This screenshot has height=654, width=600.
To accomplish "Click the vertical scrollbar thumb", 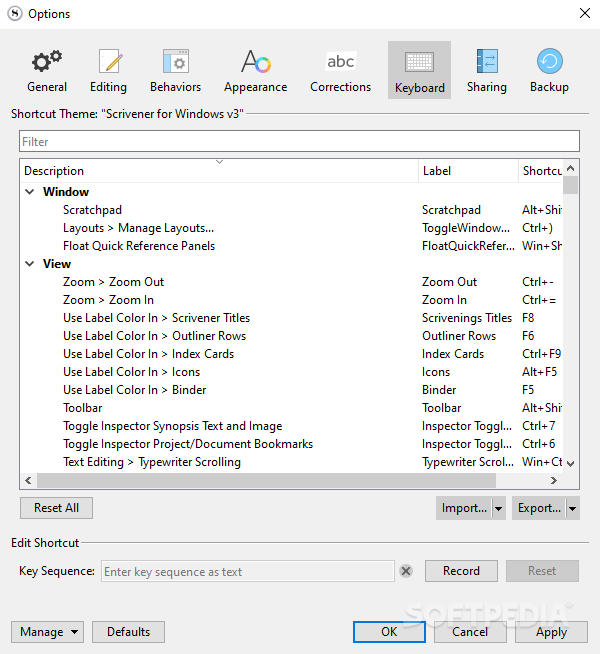I will click(570, 185).
